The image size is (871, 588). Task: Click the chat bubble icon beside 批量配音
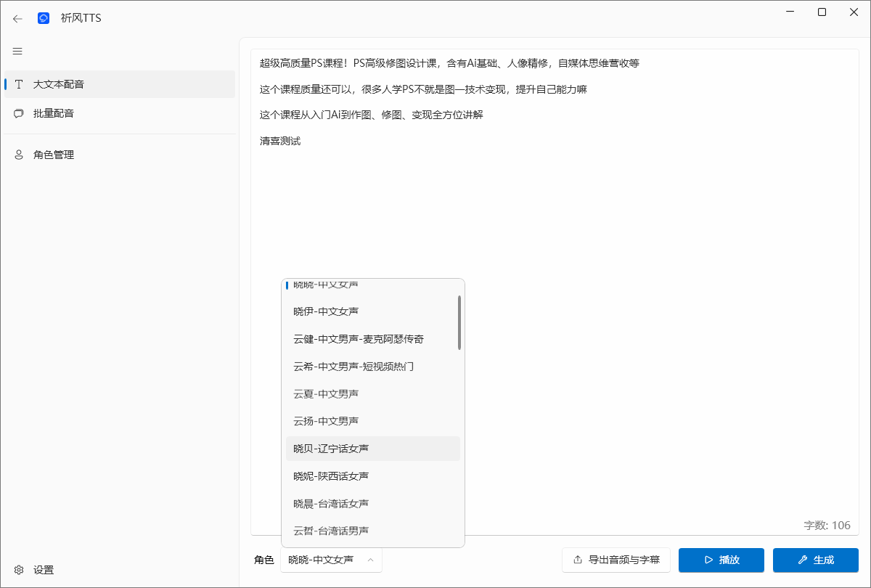[x=17, y=113]
